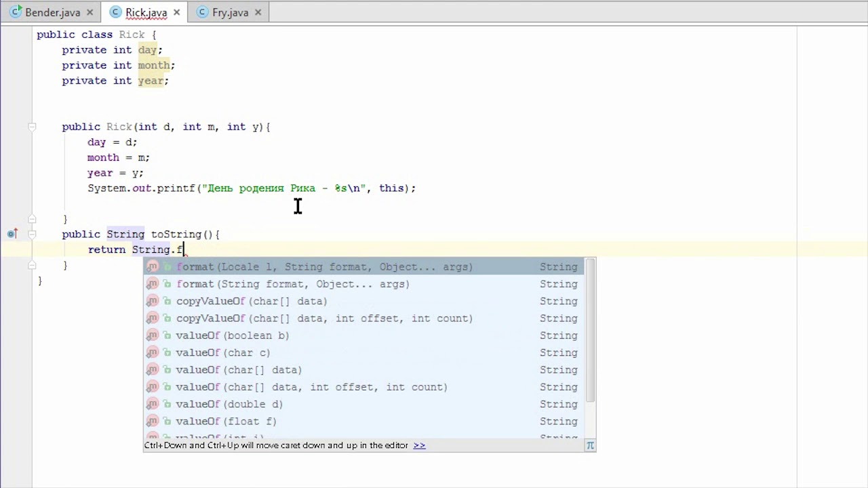Click method icon of valueOf(char c) row
Screen dimensions: 868x488
(x=153, y=352)
